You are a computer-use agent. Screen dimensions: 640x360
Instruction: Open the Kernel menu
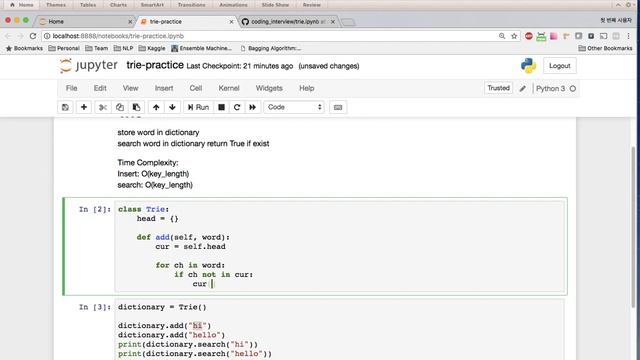pyautogui.click(x=229, y=88)
